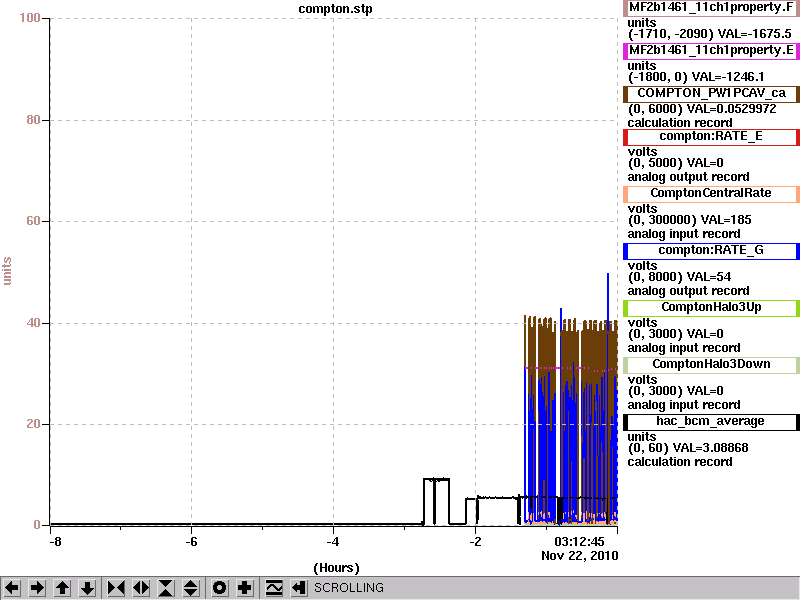Image resolution: width=800 pixels, height=600 pixels.
Task: Select the COMPTON_PW1PCAV_ca legend entry
Action: point(711,94)
